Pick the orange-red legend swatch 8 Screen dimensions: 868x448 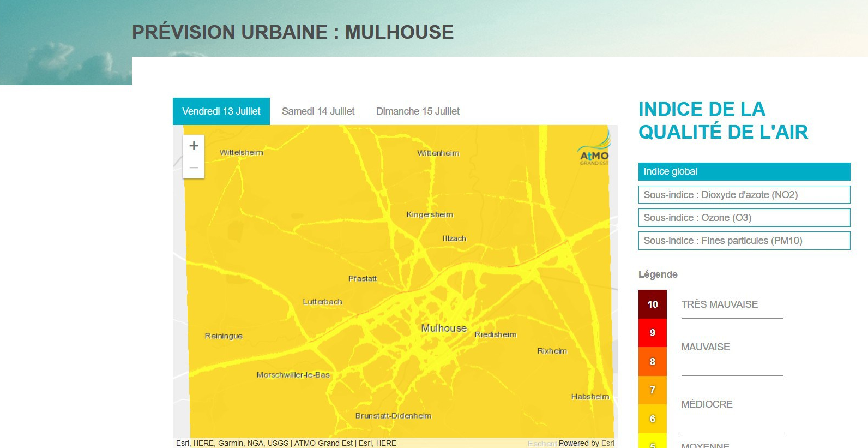coord(652,362)
